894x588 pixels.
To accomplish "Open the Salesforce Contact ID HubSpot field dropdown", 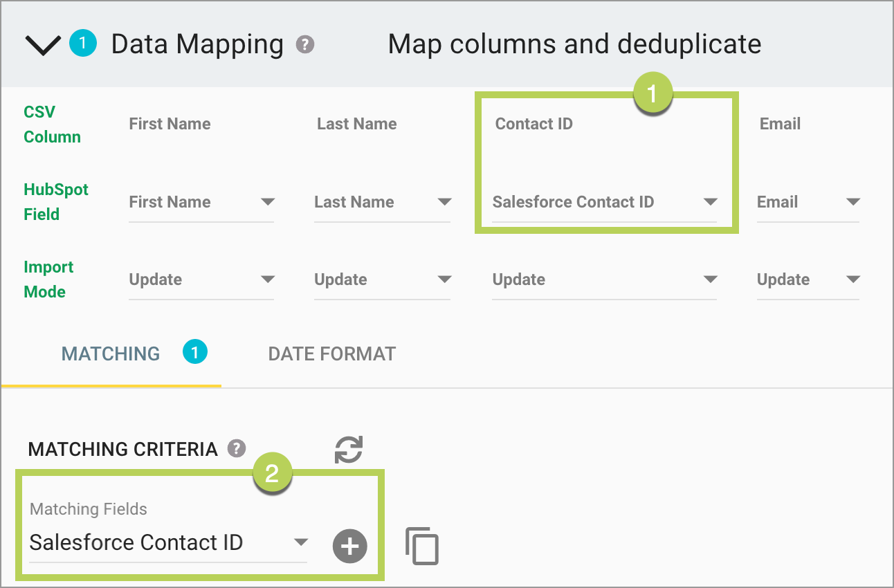I will pyautogui.click(x=604, y=202).
